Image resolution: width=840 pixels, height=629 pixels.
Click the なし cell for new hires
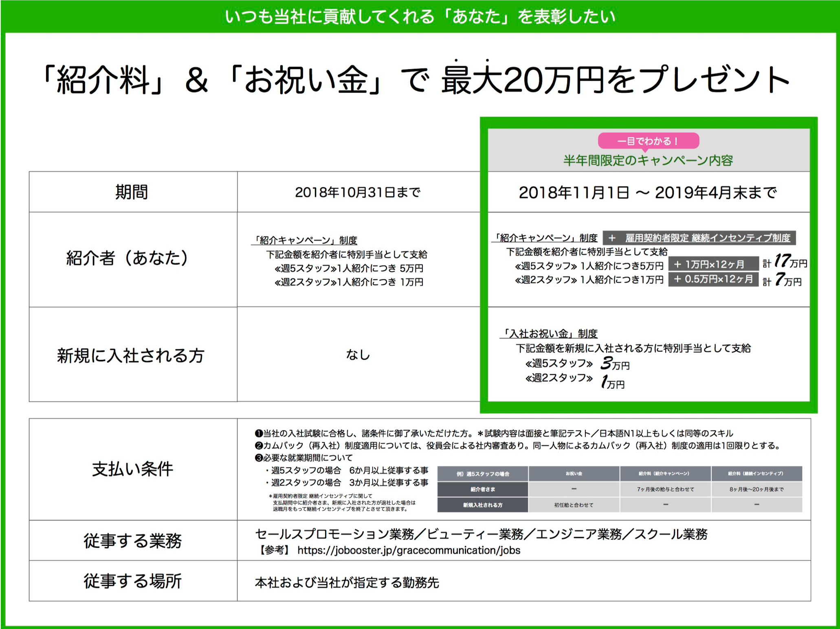point(358,355)
